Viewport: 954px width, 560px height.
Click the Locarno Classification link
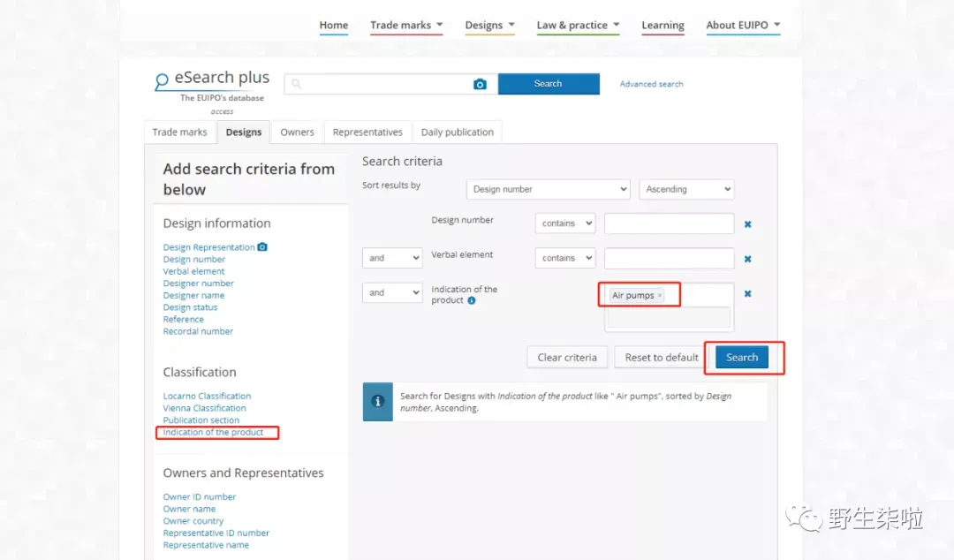point(207,396)
